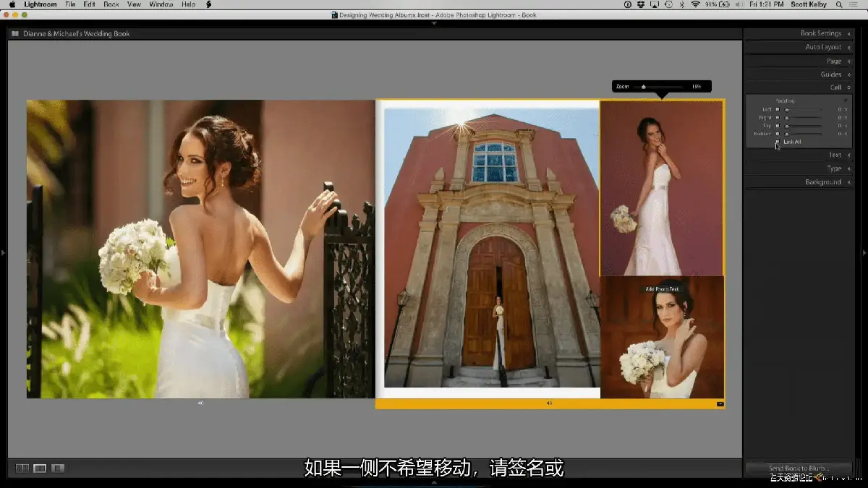Show the bottom filmstrip arrow
Image resolution: width=868 pixels, height=488 pixels.
pyautogui.click(x=434, y=483)
